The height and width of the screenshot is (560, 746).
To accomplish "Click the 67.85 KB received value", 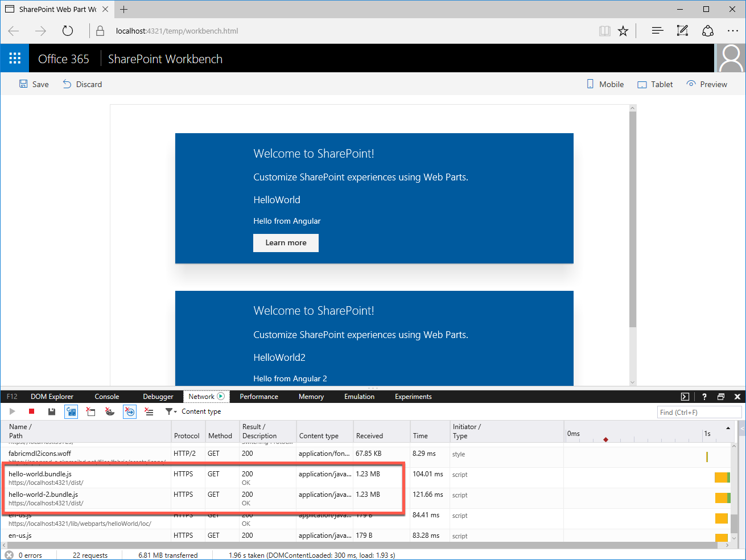I will [369, 454].
